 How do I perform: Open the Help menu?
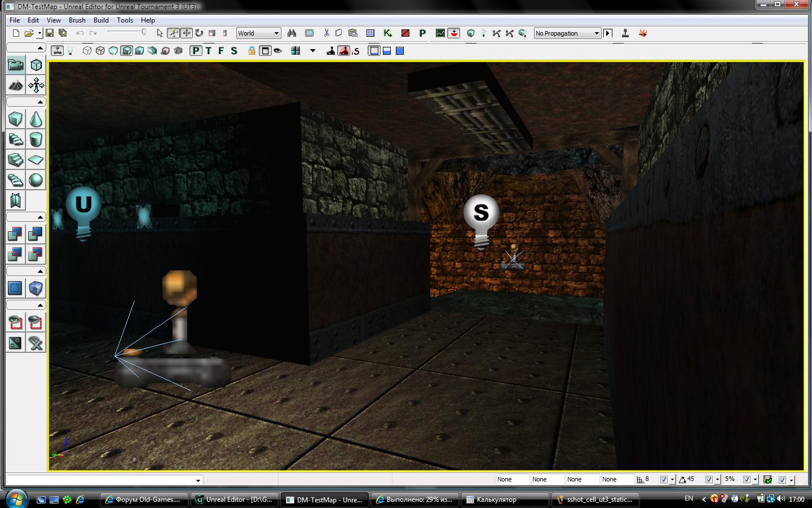click(x=148, y=20)
